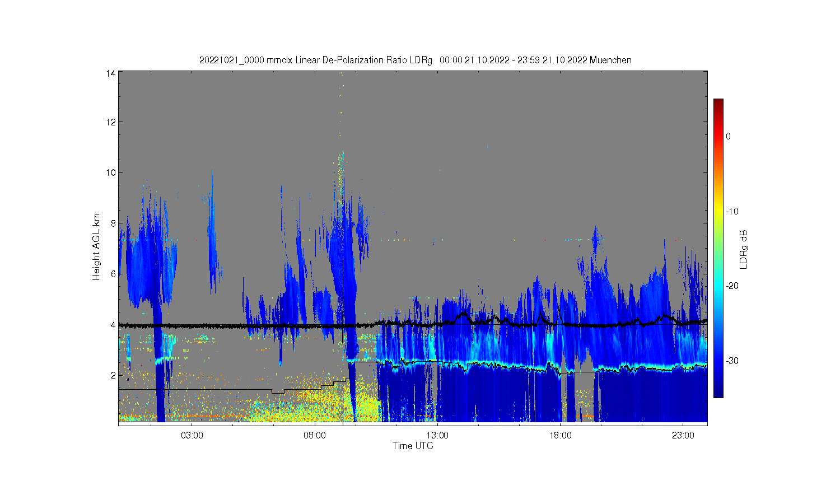The width and height of the screenshot is (840, 504).
Task: Click the plot title mentioning Linear De-Polarization Ratio
Action: tap(416, 60)
